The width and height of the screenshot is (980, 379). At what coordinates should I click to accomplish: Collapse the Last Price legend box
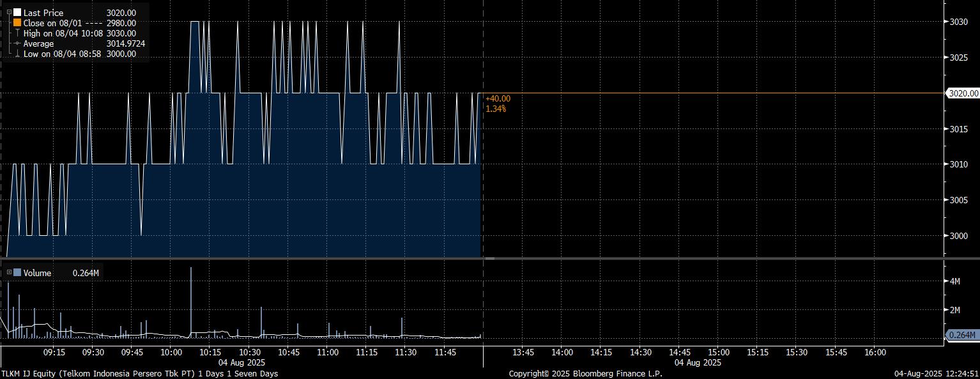9,12
